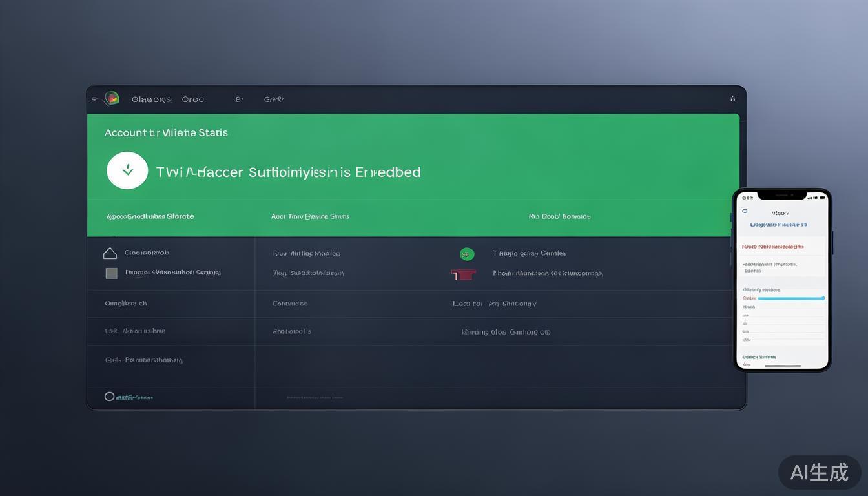Click the green circular status icon
The image size is (868, 496).
(467, 254)
